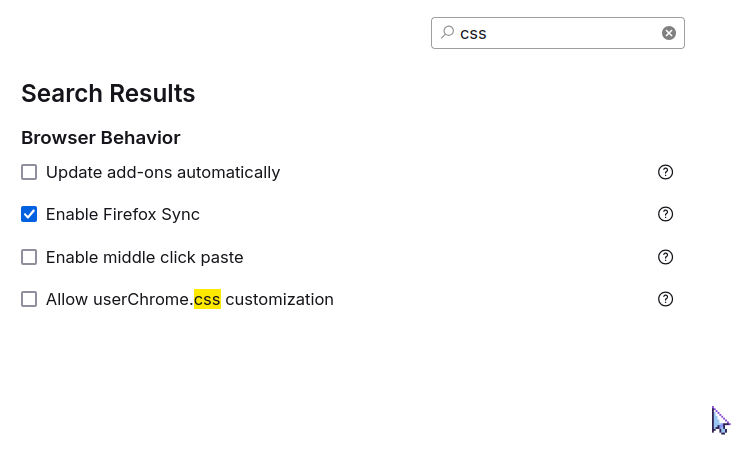Open help for Update add-ons automatically
Image resolution: width=734 pixels, height=449 pixels.
665,172
